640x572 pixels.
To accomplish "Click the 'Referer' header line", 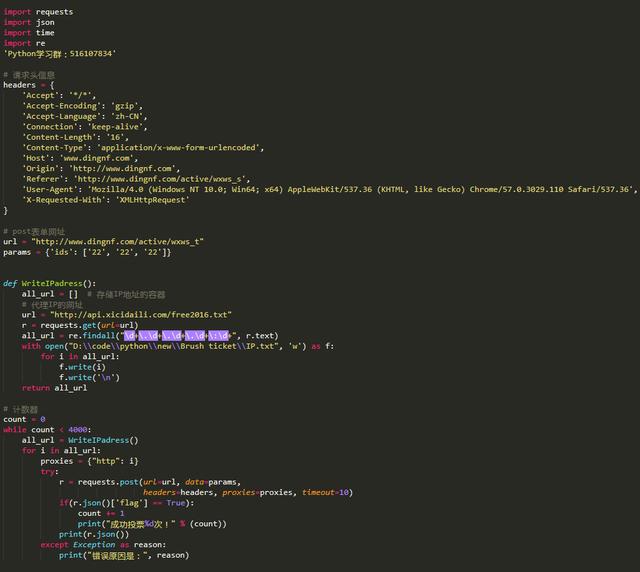I will (136, 179).
